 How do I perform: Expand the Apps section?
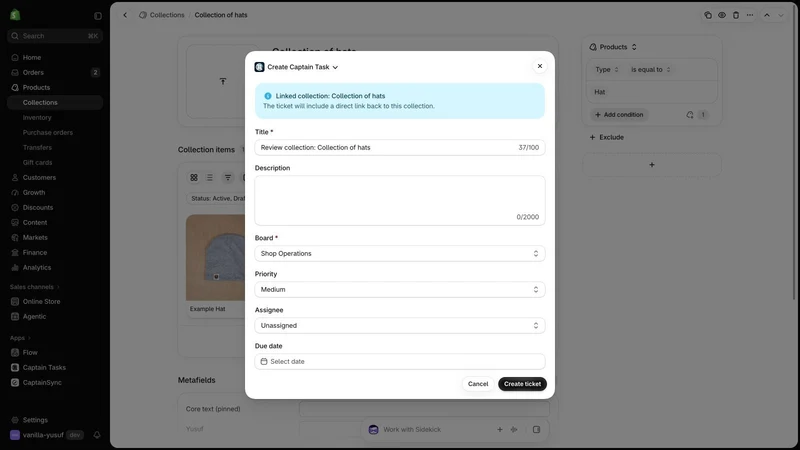(x=20, y=338)
